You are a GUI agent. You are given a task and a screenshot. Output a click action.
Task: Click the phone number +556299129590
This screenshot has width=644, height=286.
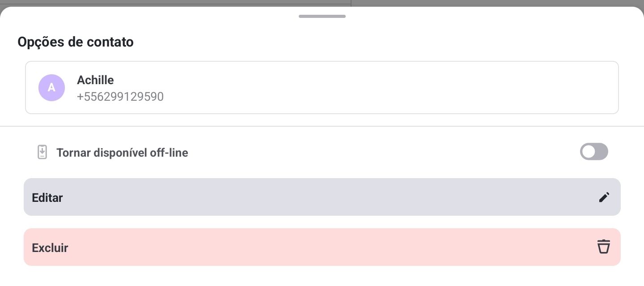(120, 97)
